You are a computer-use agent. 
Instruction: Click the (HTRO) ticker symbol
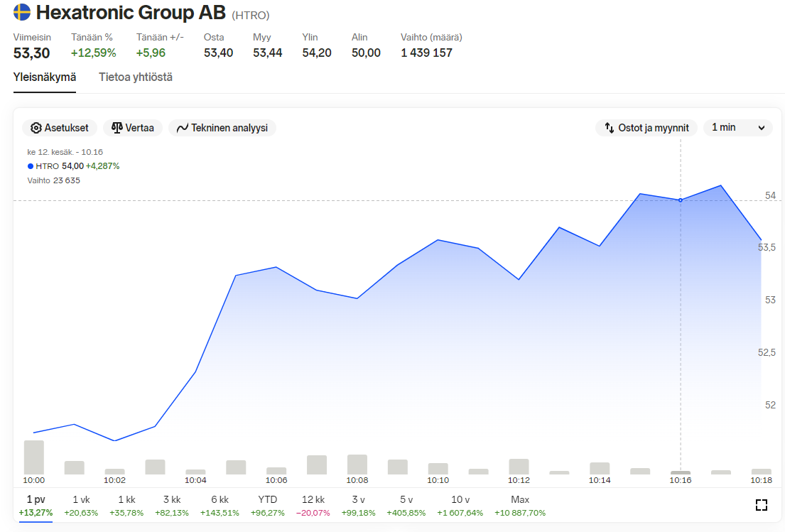click(250, 16)
